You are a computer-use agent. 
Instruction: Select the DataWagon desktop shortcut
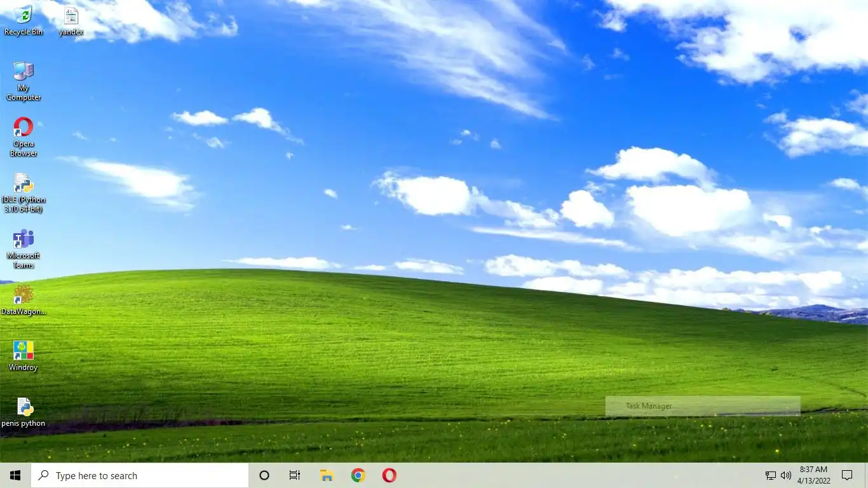[x=24, y=300]
